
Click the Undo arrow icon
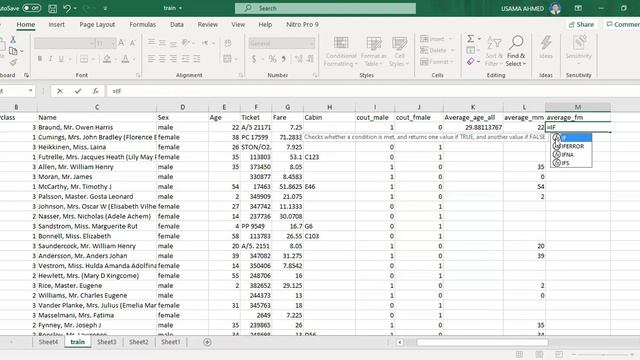tap(67, 8)
